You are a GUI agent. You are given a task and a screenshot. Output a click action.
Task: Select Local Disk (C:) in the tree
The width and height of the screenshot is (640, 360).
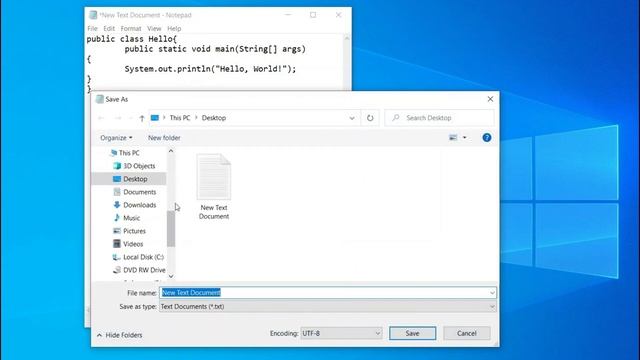pyautogui.click(x=143, y=258)
